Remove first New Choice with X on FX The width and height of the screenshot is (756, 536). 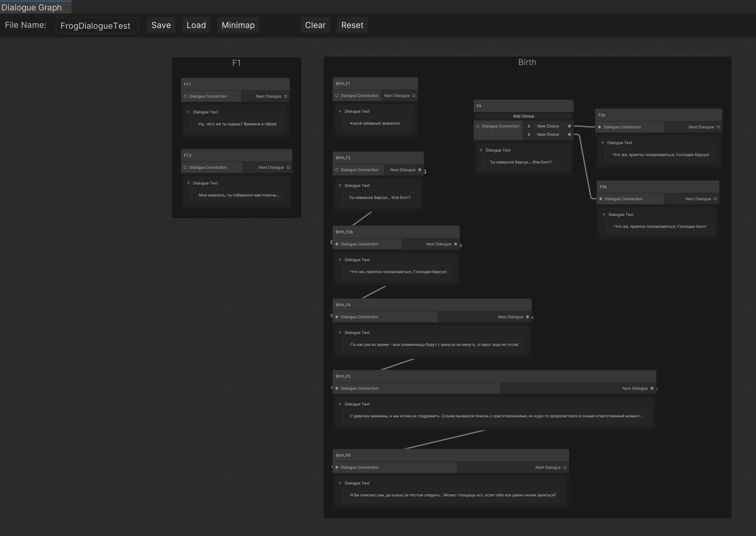[529, 126]
